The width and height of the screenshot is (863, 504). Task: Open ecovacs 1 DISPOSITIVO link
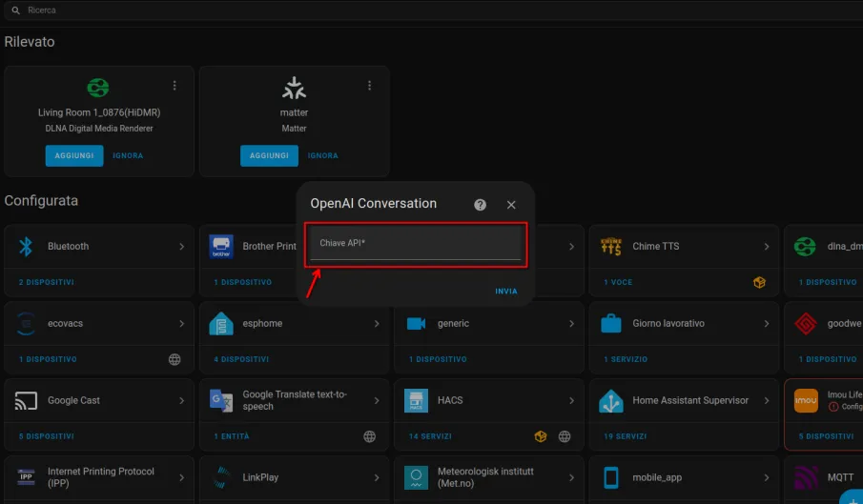[x=48, y=359]
